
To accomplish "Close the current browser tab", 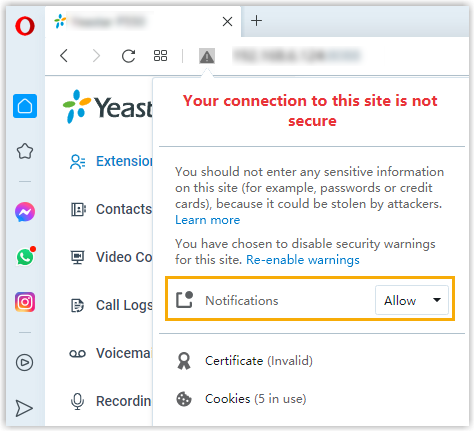I will point(227,22).
